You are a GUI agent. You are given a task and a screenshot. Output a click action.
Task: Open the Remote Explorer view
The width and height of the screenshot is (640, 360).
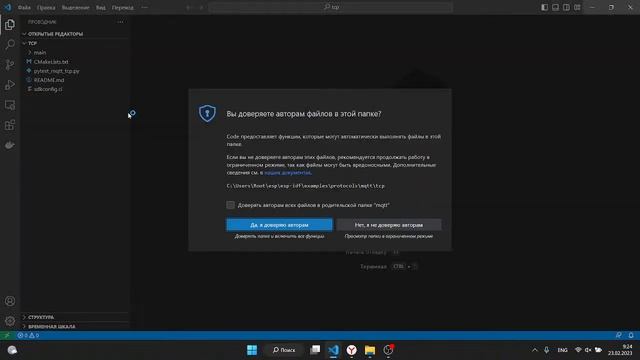click(x=10, y=105)
